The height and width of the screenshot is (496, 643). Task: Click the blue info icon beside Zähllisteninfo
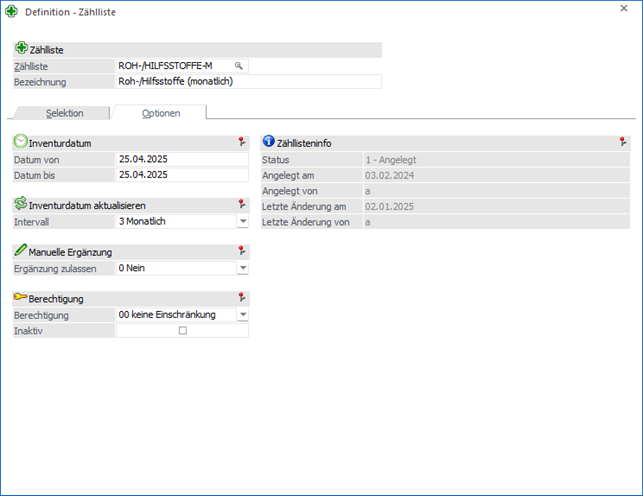[268, 143]
